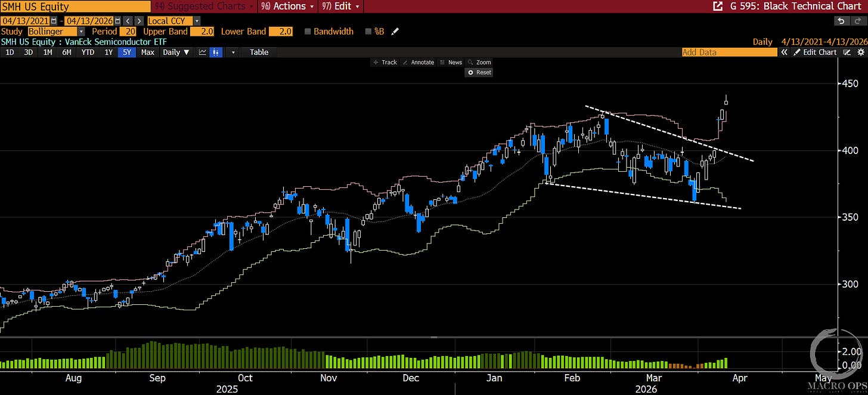Open the Daily periodicity dropdown
The image size is (868, 395).
click(176, 53)
